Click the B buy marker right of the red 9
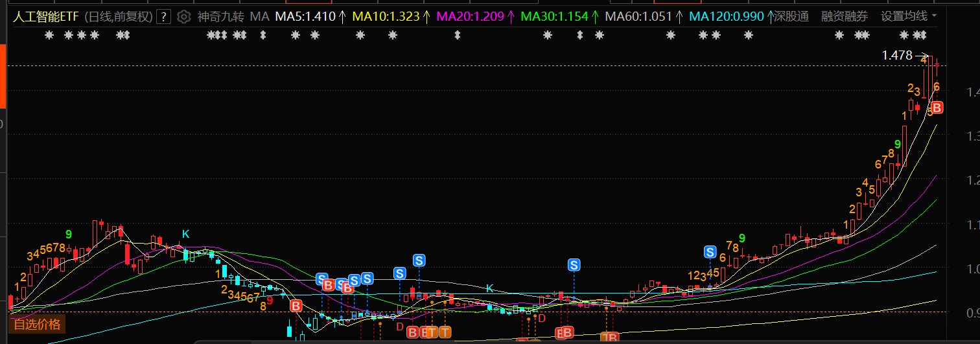 point(296,306)
